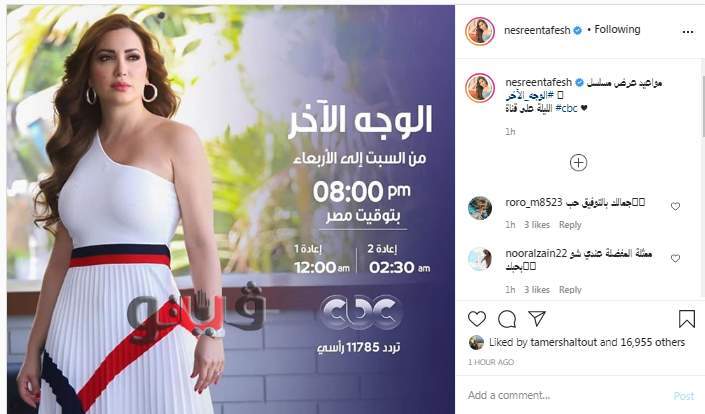The width and height of the screenshot is (705, 414).
Task: Like nooralzain22's comment
Action: [675, 258]
